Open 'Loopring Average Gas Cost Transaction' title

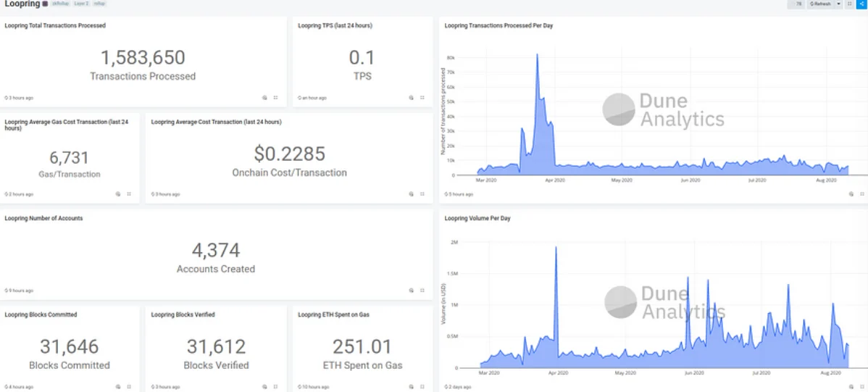tap(67, 125)
